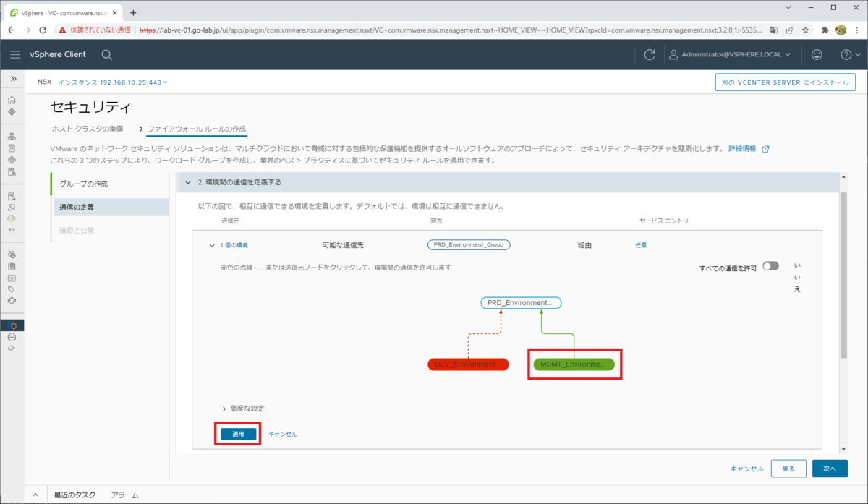Open the アラーム tab

[x=124, y=495]
